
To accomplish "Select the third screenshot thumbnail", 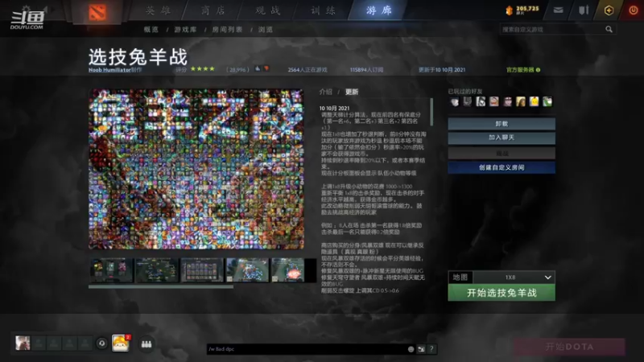I will (202, 270).
